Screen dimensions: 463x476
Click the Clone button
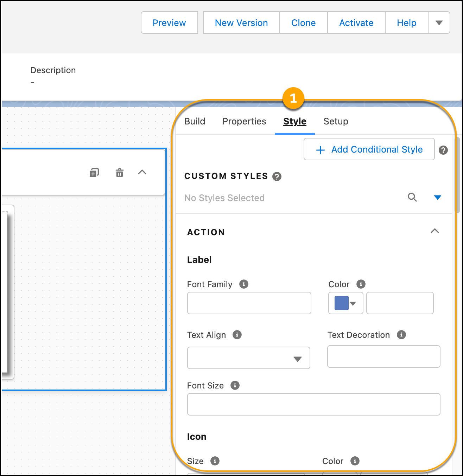coord(303,23)
